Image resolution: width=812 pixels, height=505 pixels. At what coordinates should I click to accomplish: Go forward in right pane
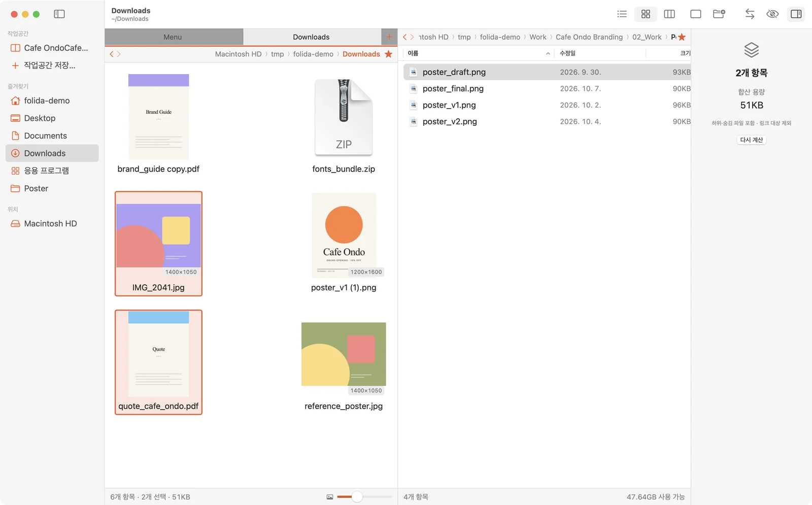412,37
